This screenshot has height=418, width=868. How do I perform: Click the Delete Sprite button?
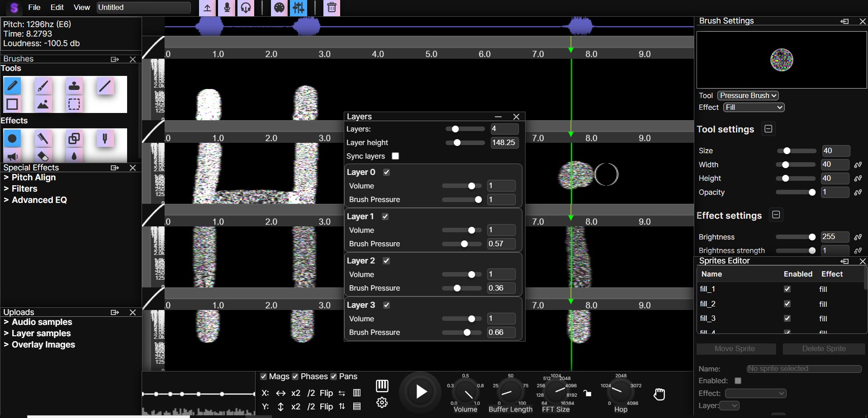pyautogui.click(x=824, y=349)
